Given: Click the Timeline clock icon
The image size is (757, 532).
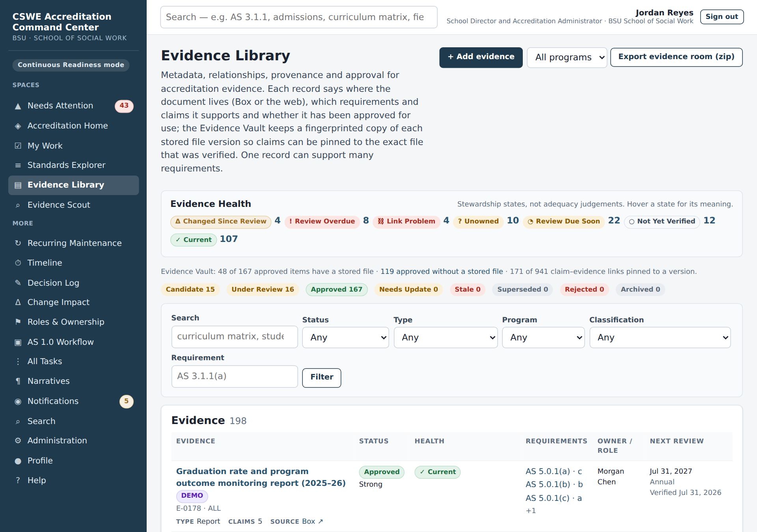Looking at the screenshot, I should click(18, 263).
